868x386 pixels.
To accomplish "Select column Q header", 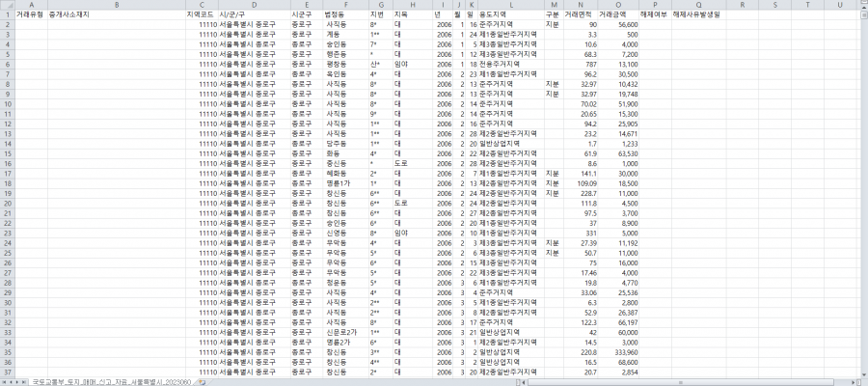I will click(699, 5).
